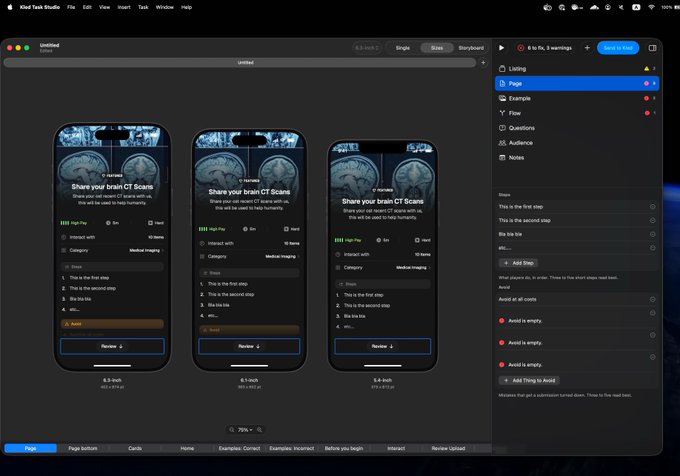Open the Example section in the sidebar
This screenshot has width=680, height=476.
(x=577, y=98)
